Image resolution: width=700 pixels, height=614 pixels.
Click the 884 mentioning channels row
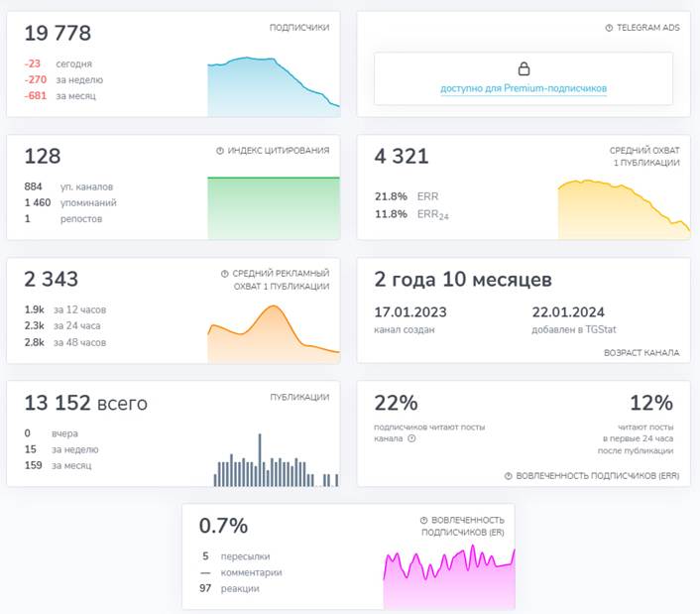pyautogui.click(x=68, y=186)
